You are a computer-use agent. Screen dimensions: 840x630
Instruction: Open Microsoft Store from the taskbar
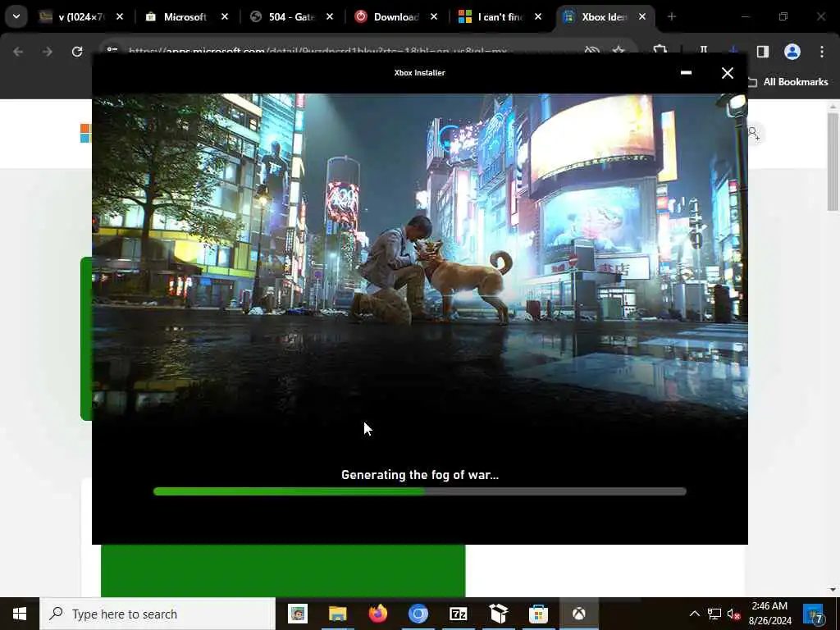pyautogui.click(x=538, y=614)
